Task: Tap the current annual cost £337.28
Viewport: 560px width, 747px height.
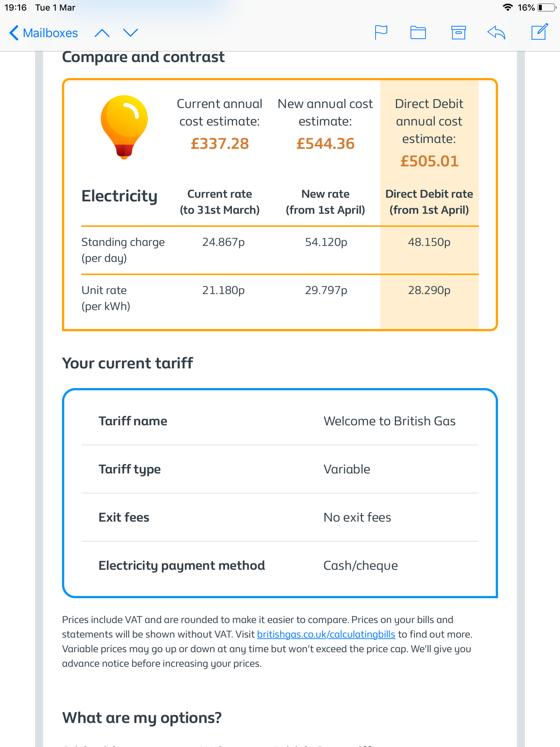Action: pyautogui.click(x=219, y=143)
